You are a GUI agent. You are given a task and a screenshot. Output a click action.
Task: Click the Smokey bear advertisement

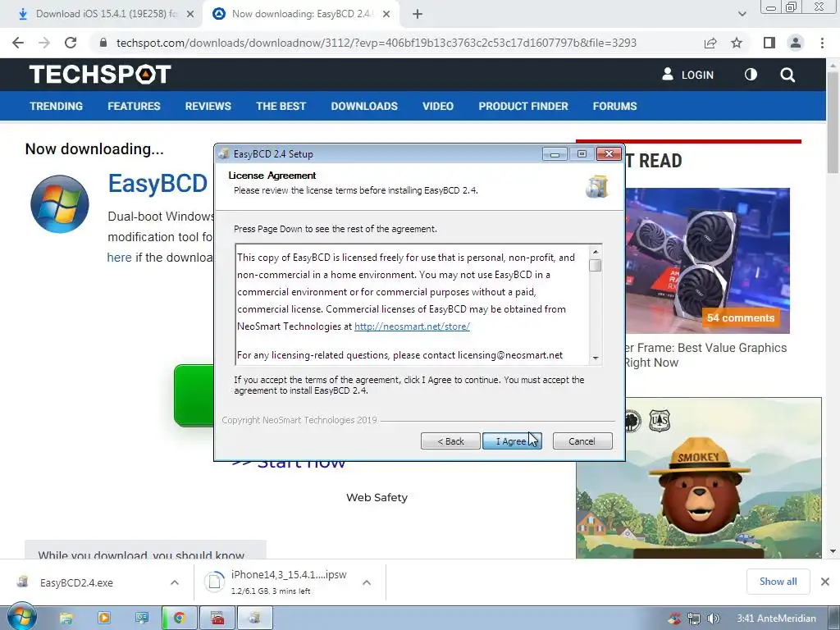(699, 478)
